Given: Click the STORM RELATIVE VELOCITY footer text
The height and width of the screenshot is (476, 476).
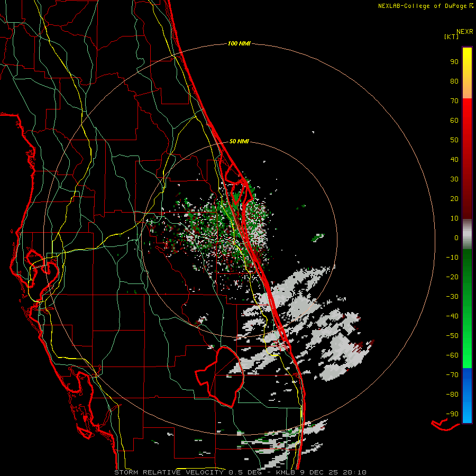Looking at the screenshot, I should click(x=169, y=472).
